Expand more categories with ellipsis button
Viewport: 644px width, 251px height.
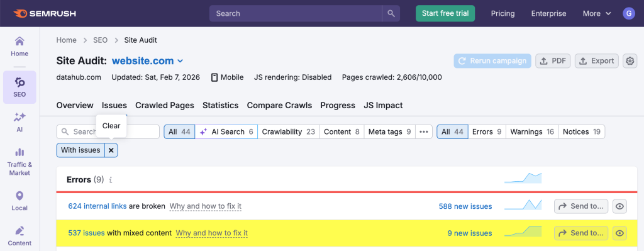coord(424,132)
